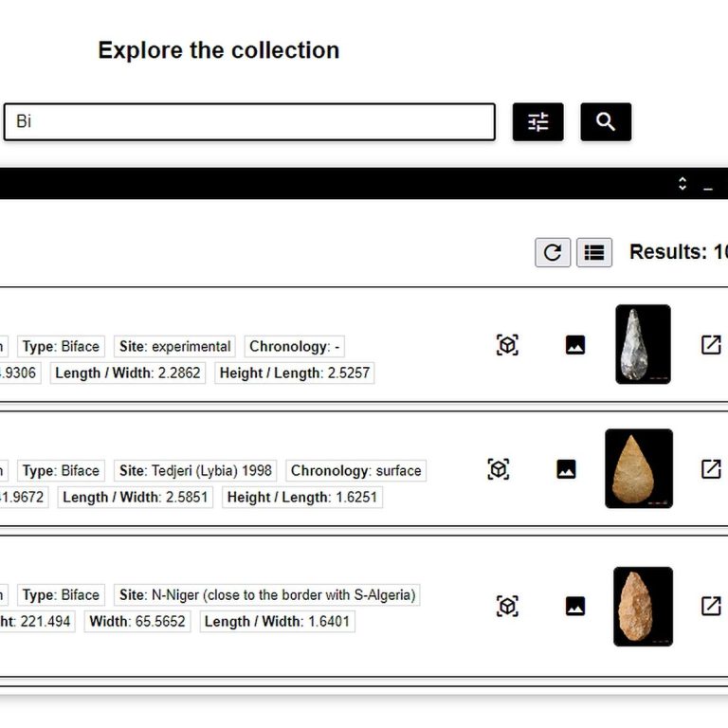Show image of the experimental biface
The width and height of the screenshot is (728, 728).
point(574,345)
